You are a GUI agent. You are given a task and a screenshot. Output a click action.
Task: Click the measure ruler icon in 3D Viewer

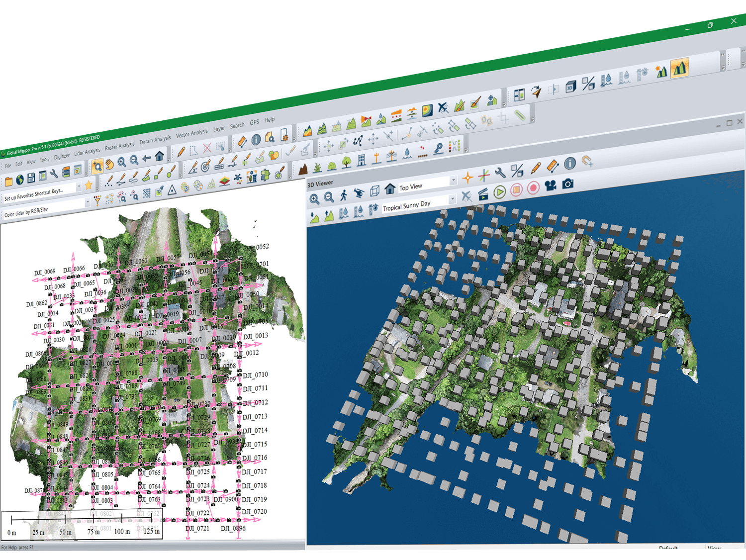(x=553, y=166)
